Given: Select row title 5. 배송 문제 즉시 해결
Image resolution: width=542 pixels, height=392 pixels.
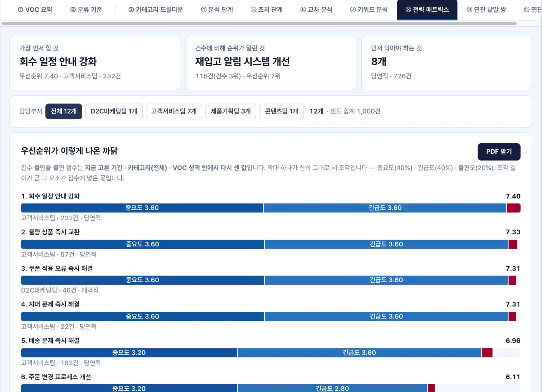Looking at the screenshot, I should [x=50, y=340].
